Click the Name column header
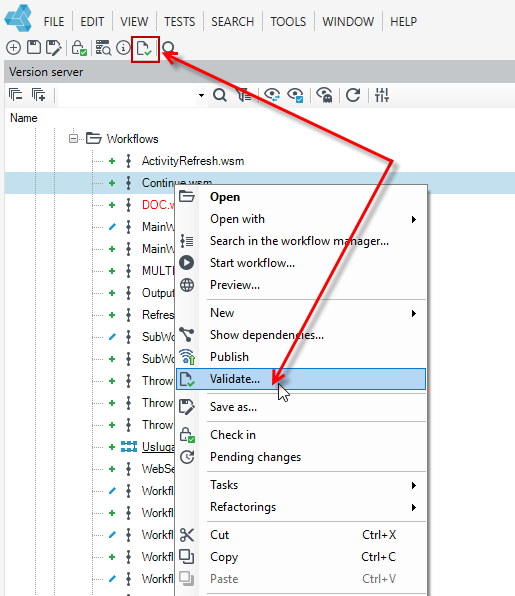 (24, 118)
